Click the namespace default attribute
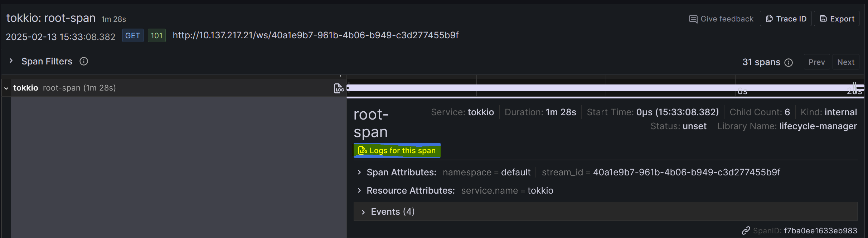Screen dimensions: 868x238 coord(486,173)
